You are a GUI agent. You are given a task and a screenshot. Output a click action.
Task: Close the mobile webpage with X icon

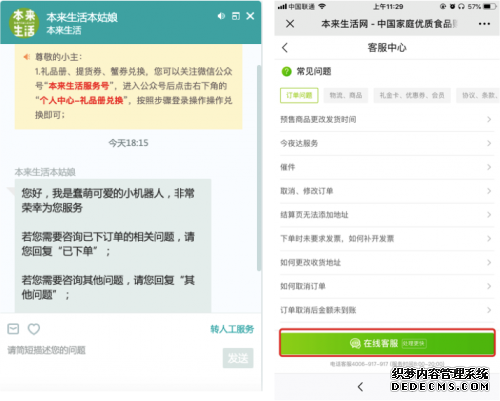(290, 24)
